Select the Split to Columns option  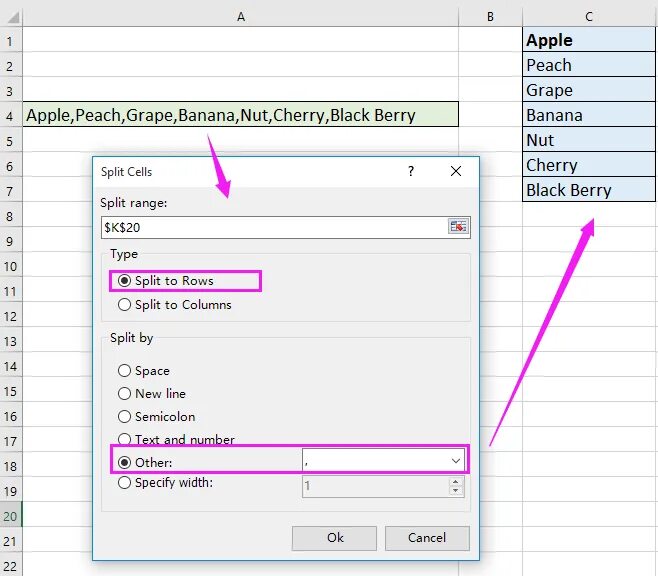click(x=175, y=305)
